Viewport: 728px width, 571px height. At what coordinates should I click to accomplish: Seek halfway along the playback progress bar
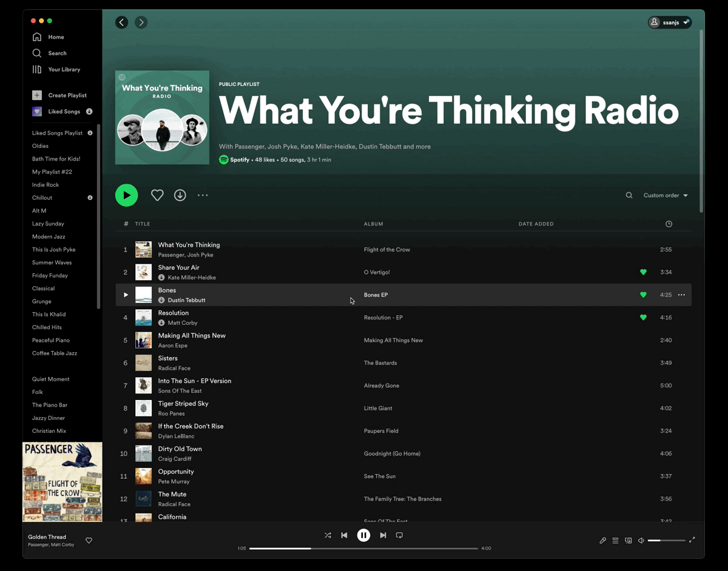click(364, 547)
